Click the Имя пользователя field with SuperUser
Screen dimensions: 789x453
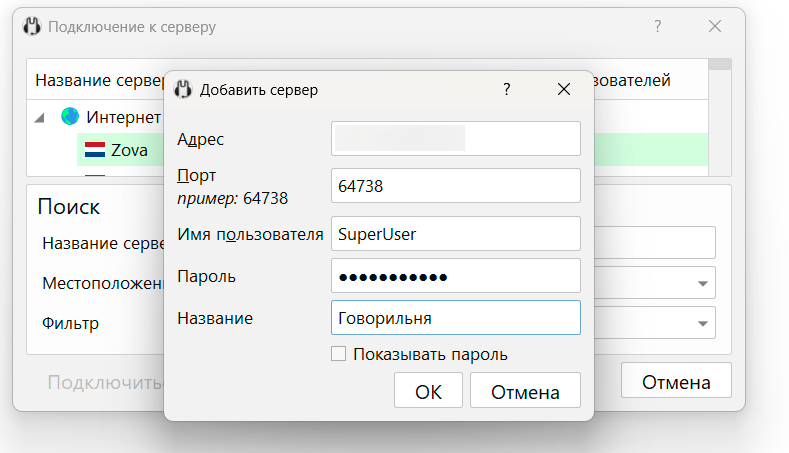[455, 234]
